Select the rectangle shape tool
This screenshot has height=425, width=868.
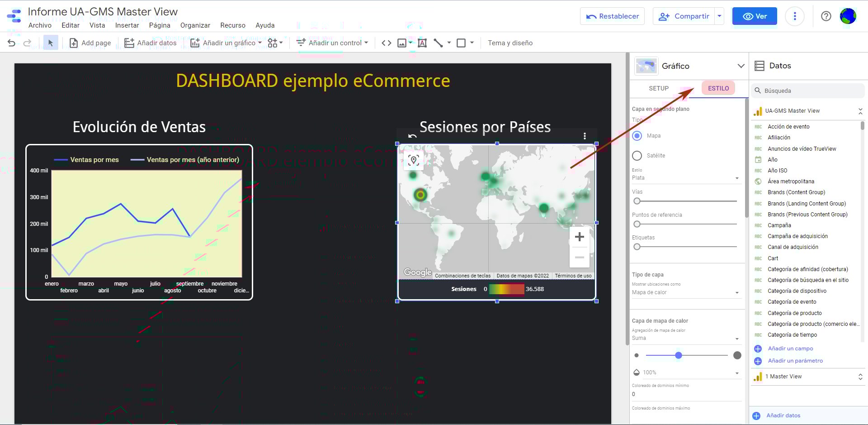(x=461, y=43)
